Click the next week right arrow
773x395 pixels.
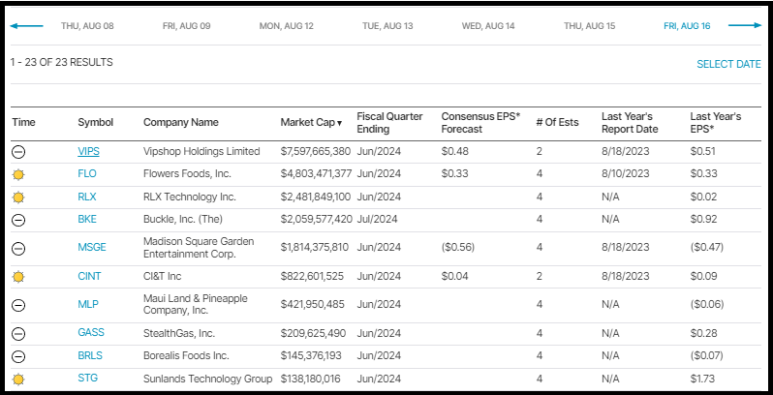click(745, 26)
